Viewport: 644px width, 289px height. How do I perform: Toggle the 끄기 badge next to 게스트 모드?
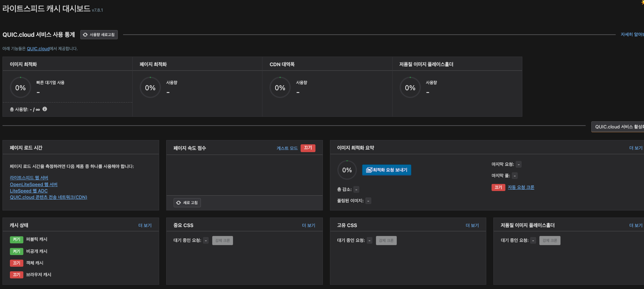coord(308,148)
